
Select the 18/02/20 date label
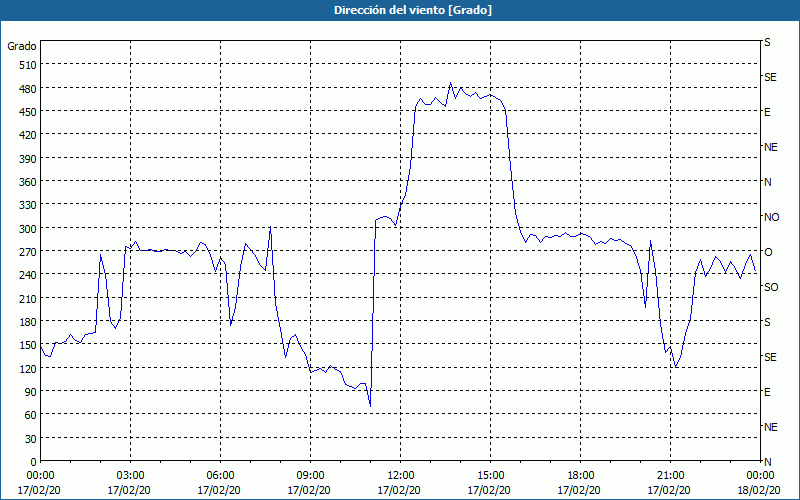(x=758, y=490)
